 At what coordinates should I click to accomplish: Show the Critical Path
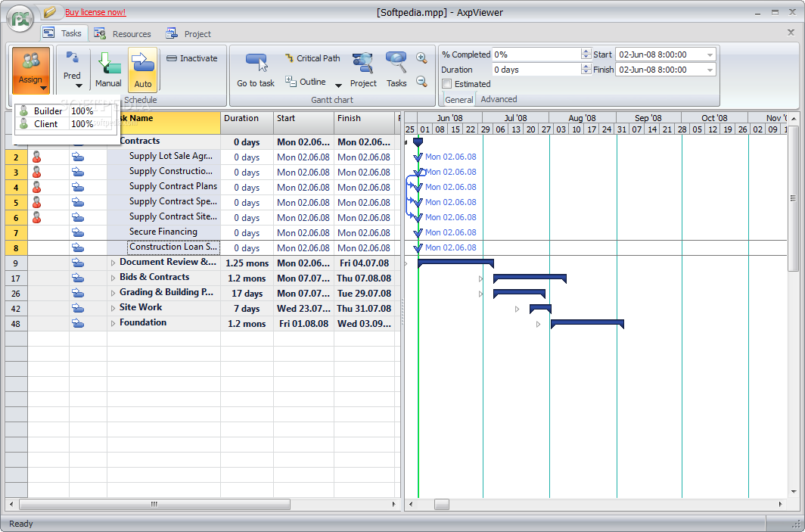pyautogui.click(x=312, y=58)
